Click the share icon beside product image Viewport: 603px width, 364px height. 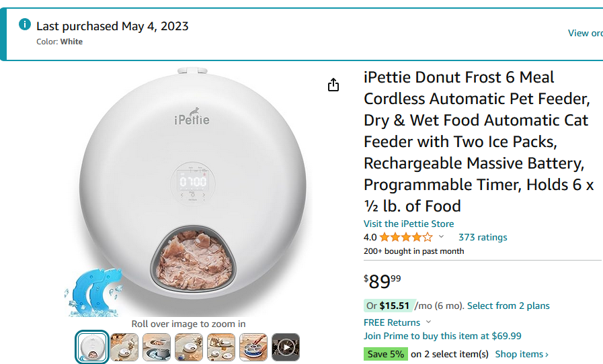333,85
